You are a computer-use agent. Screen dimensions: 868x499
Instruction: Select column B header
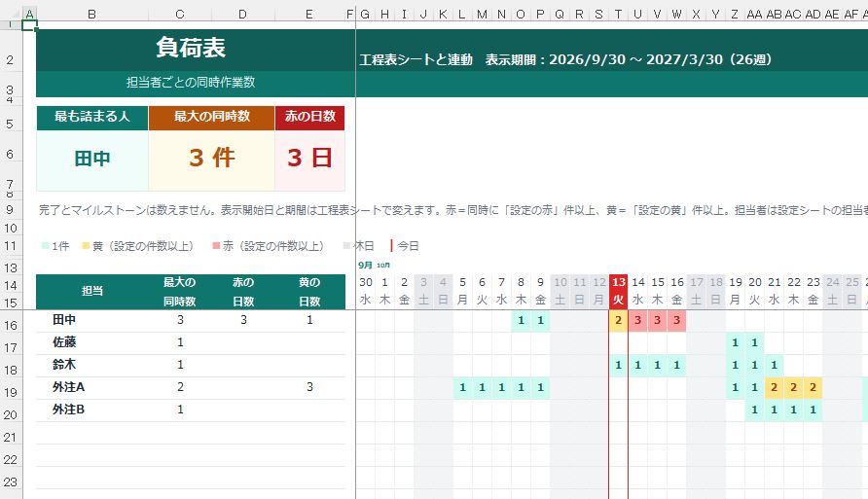pyautogui.click(x=91, y=15)
